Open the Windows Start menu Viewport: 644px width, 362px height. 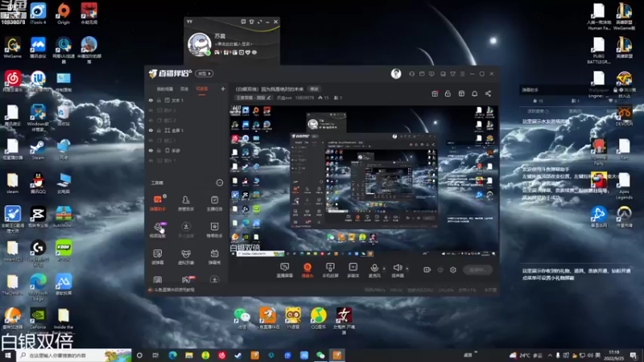pos(7,355)
